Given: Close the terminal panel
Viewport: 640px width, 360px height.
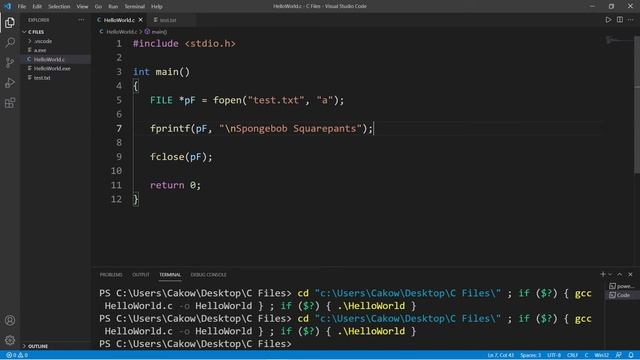Looking at the screenshot, I should point(630,274).
